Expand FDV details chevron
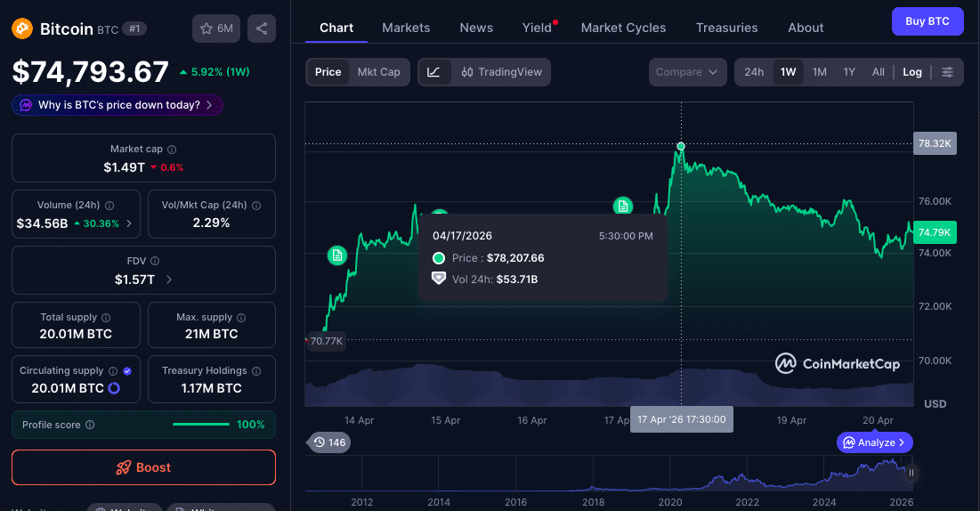Viewport: 980px width, 511px height. [x=169, y=280]
